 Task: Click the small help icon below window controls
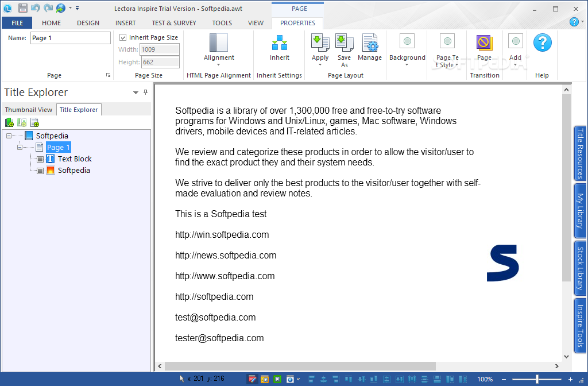pos(574,22)
